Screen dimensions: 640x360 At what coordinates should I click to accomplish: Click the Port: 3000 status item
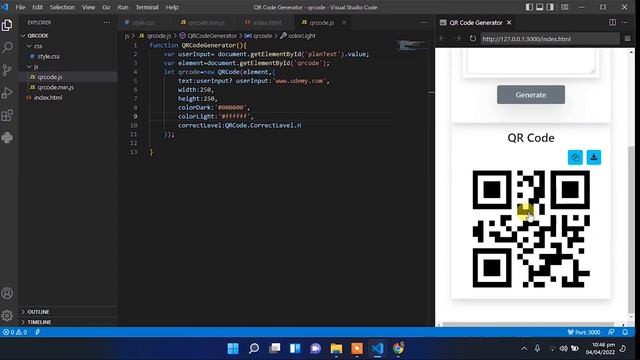click(584, 332)
